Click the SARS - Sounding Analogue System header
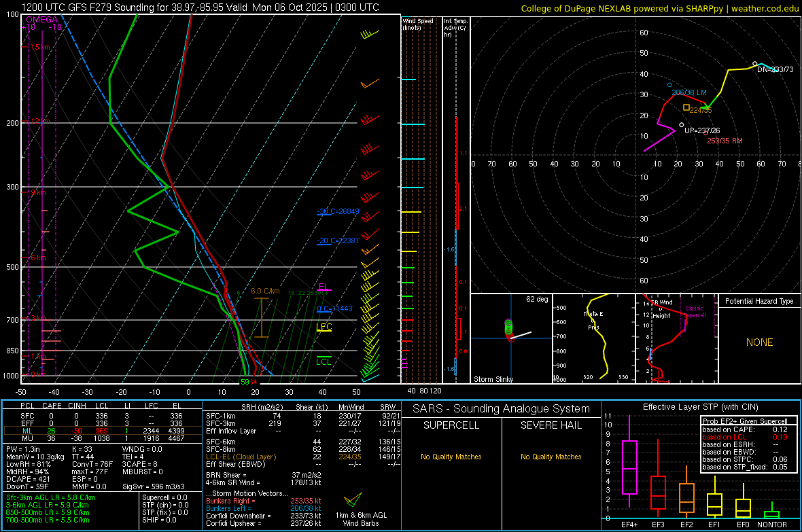 point(501,409)
